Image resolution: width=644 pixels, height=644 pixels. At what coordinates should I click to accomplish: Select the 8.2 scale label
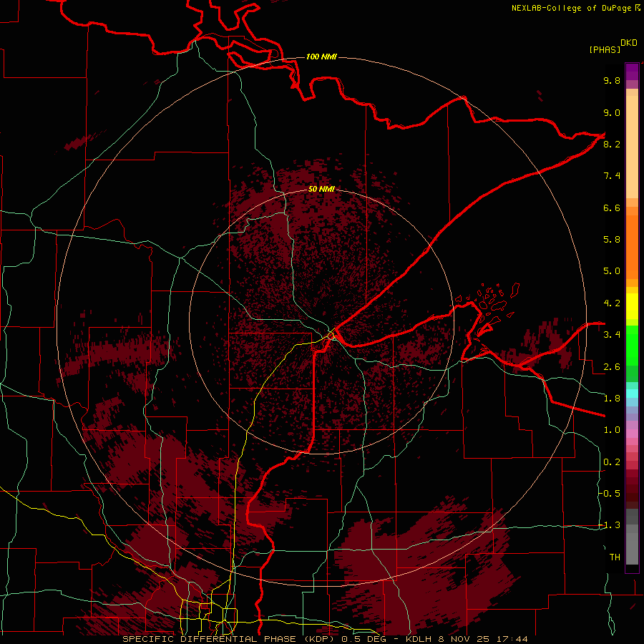[612, 144]
